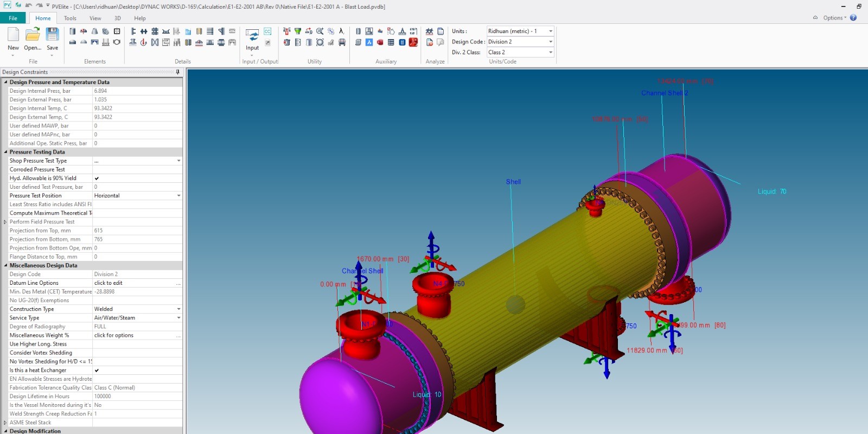Open the Units dropdown
868x434 pixels.
[x=550, y=31]
